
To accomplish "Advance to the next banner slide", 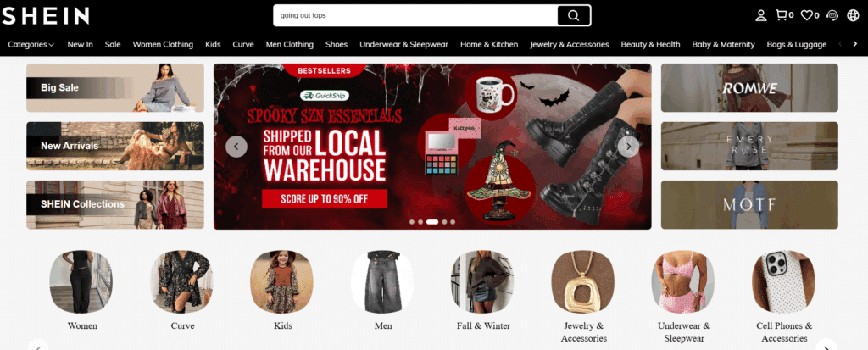I will (628, 147).
